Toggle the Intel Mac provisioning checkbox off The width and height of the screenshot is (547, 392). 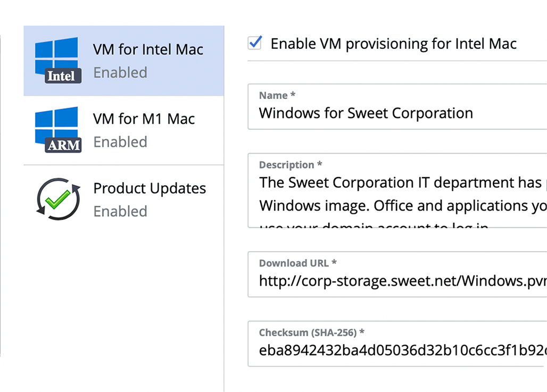point(254,43)
